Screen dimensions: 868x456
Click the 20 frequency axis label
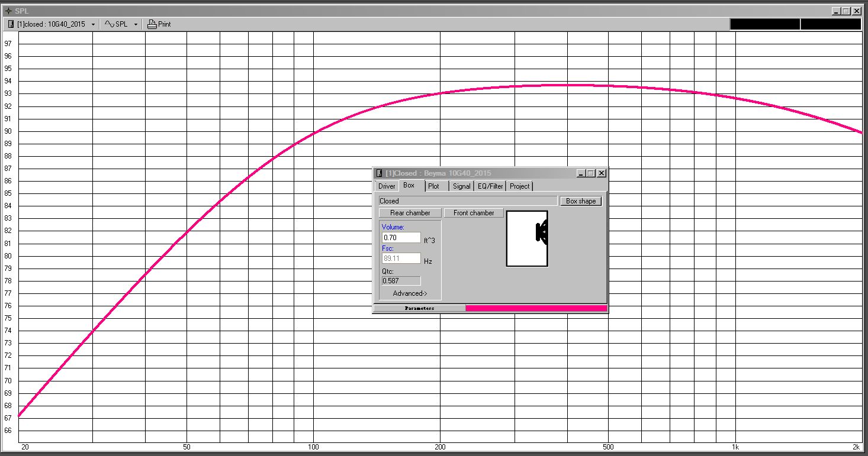coord(25,447)
